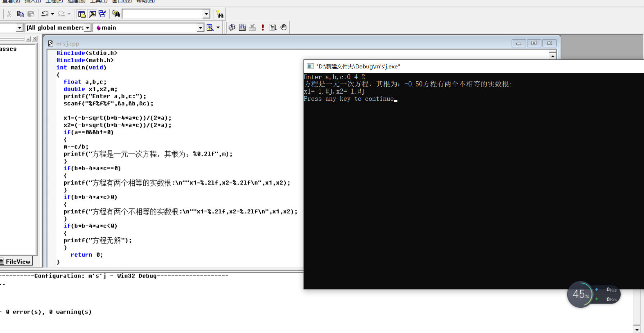
Task: Click the 'if(b*b-4*a*c==0)' line
Action: pyautogui.click(x=92, y=168)
